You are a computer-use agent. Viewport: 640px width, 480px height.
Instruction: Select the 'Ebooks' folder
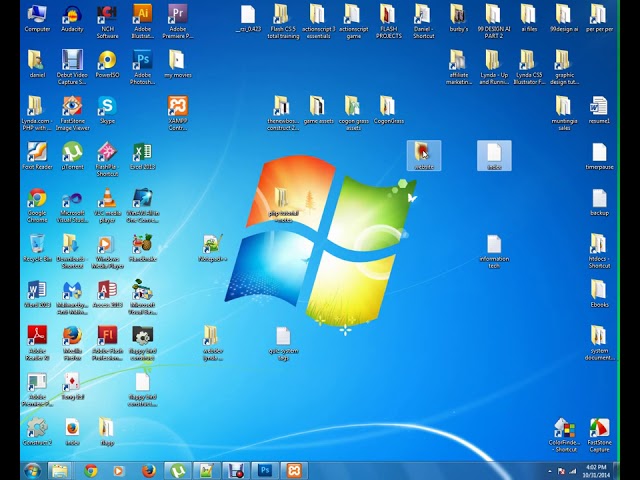coord(600,294)
